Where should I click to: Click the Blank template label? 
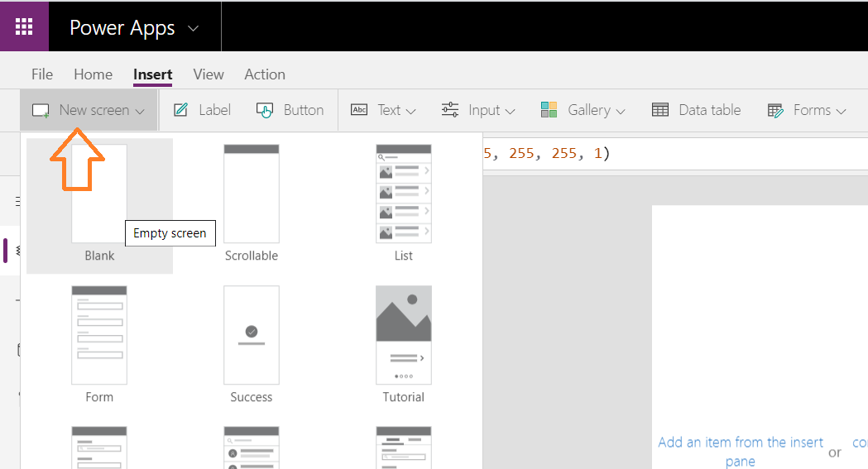pos(99,256)
